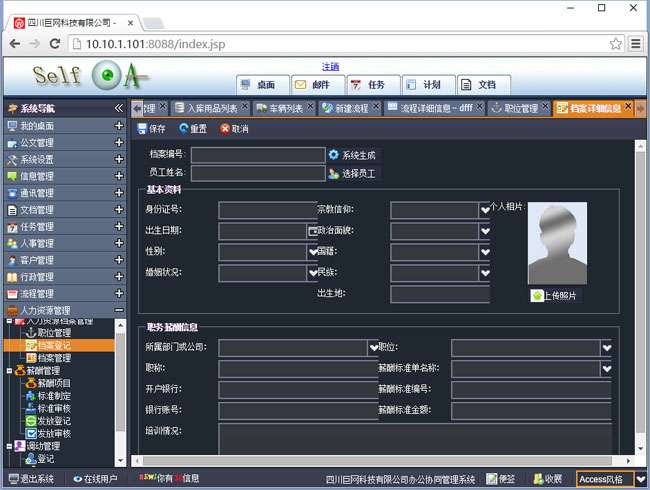Click the 系统生成 gear icon
The width and height of the screenshot is (650, 490).
coord(334,155)
